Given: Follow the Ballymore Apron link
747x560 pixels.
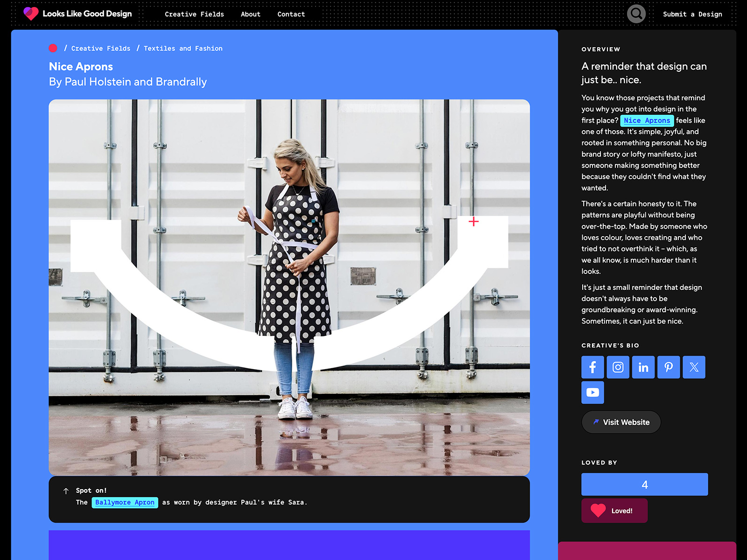Looking at the screenshot, I should point(124,502).
